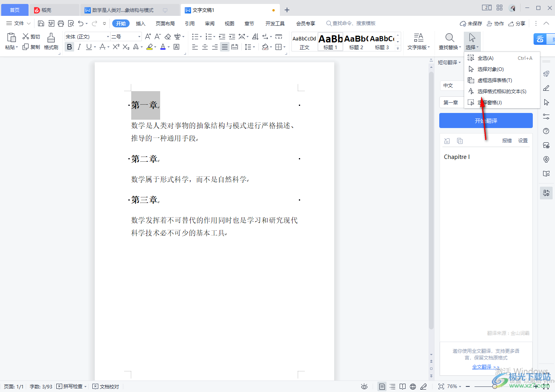Choose 全选(A) from the select menu

[502, 58]
